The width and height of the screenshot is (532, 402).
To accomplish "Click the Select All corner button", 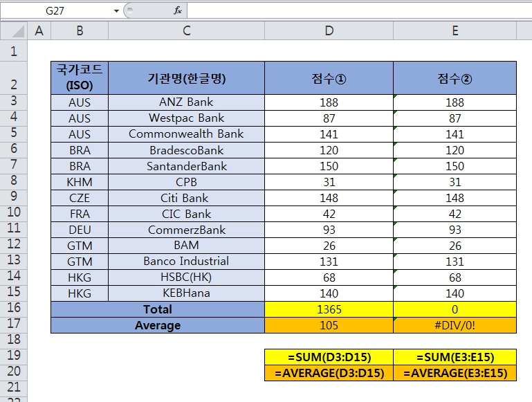I will tap(14, 31).
